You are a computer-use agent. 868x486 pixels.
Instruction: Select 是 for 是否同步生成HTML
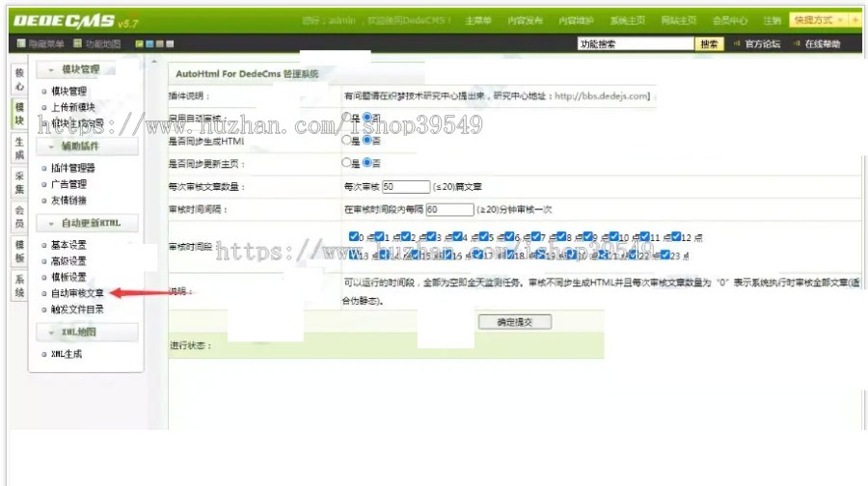(x=346, y=140)
